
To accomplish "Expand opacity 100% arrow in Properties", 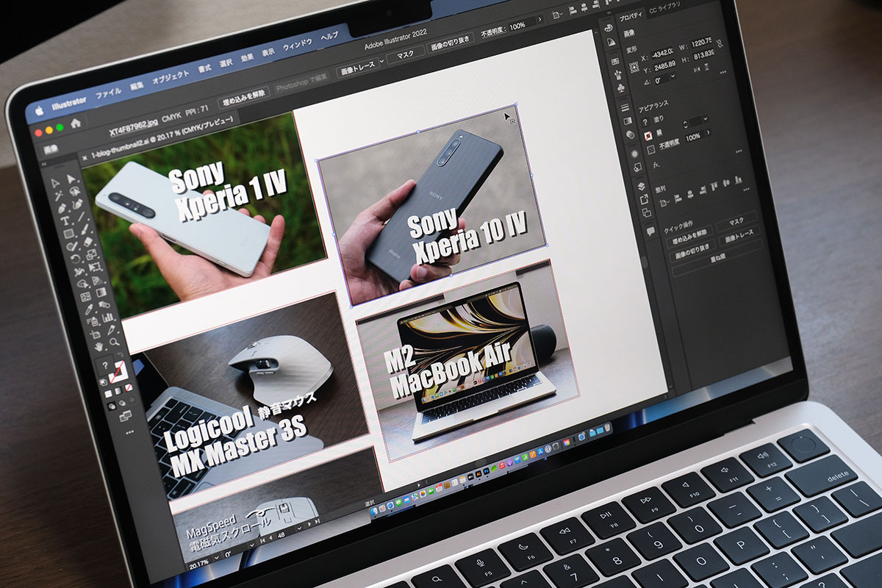I will [708, 132].
